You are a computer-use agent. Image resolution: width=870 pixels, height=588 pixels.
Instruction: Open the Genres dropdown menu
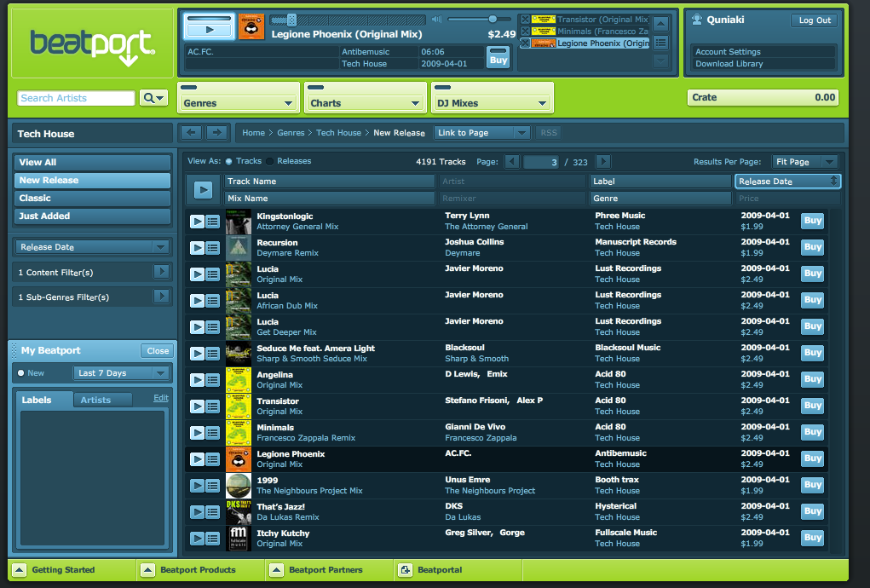click(x=239, y=103)
